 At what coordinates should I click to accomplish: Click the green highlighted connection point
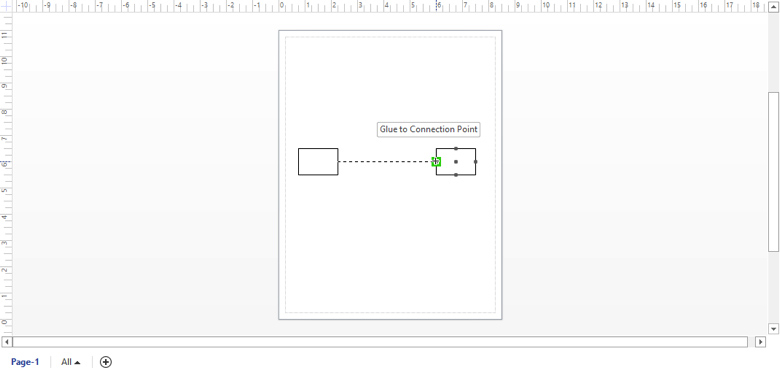click(x=436, y=162)
